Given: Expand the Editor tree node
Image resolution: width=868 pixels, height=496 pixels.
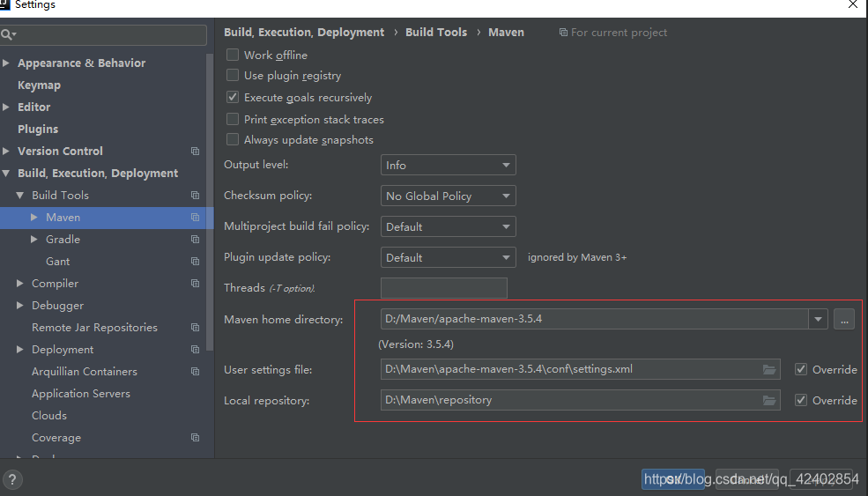Looking at the screenshot, I should 6,107.
